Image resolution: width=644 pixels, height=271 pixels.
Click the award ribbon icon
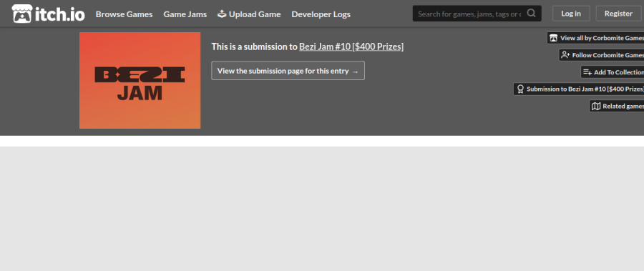pos(520,89)
